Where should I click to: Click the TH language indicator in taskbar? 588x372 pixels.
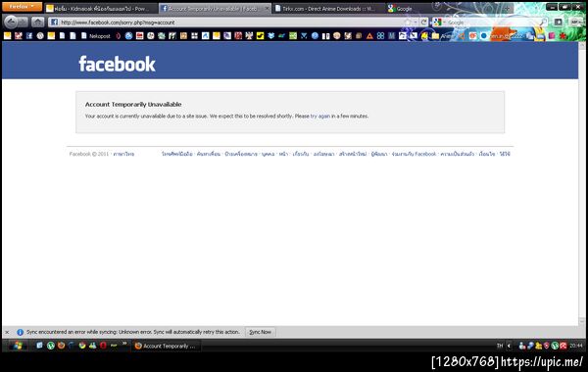500,346
